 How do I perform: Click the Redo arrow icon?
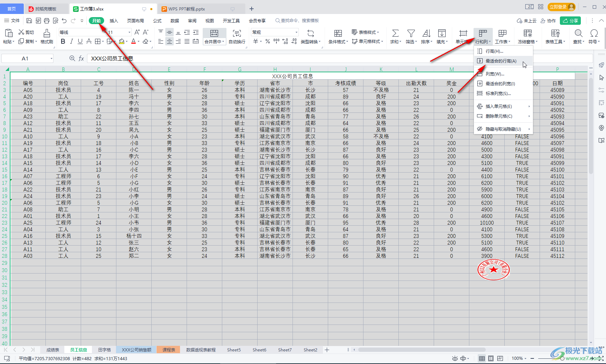click(73, 21)
